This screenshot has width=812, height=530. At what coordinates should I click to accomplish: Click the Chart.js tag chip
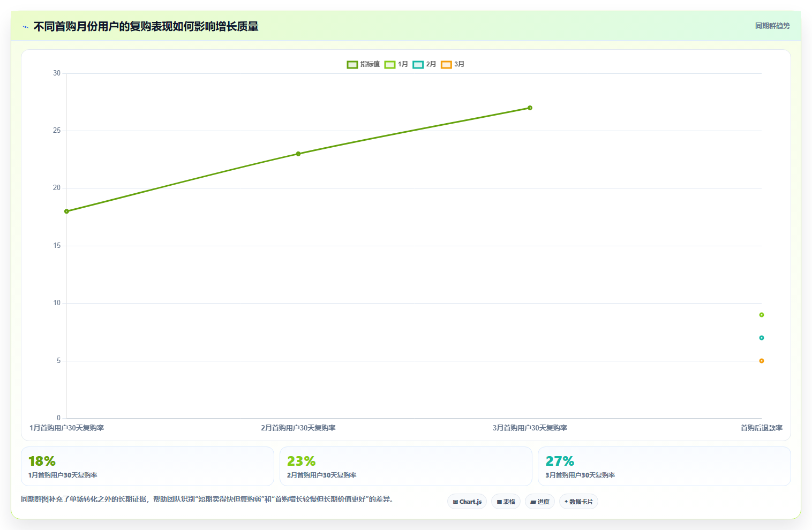pyautogui.click(x=467, y=502)
